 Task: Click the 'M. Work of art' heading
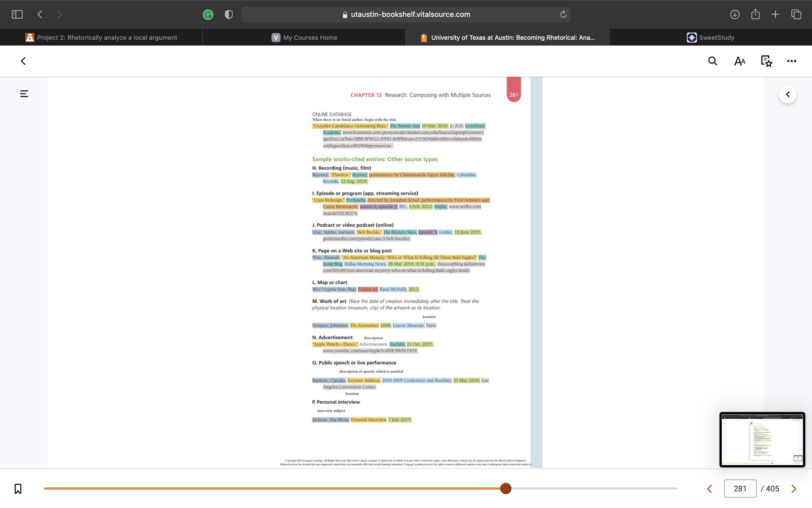tap(329, 301)
